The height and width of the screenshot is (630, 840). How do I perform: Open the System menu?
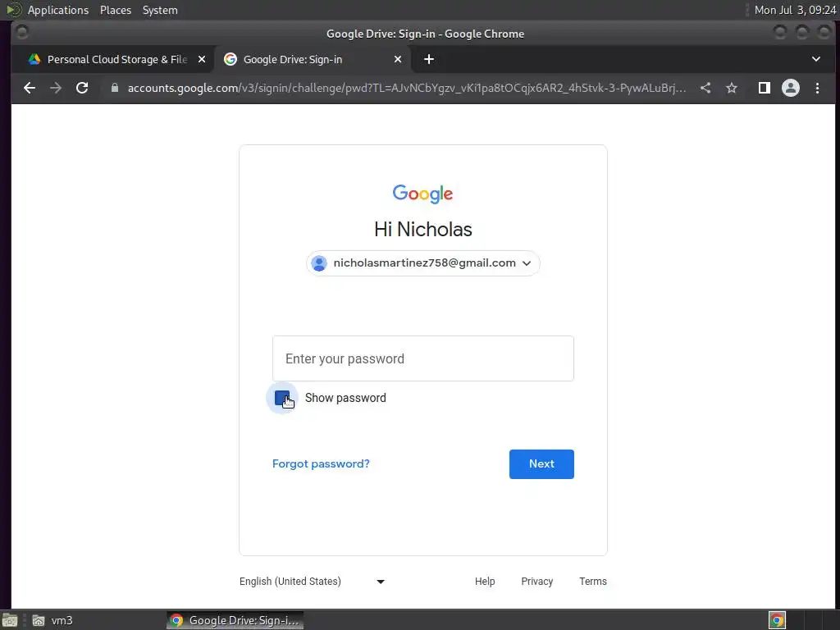point(160,10)
